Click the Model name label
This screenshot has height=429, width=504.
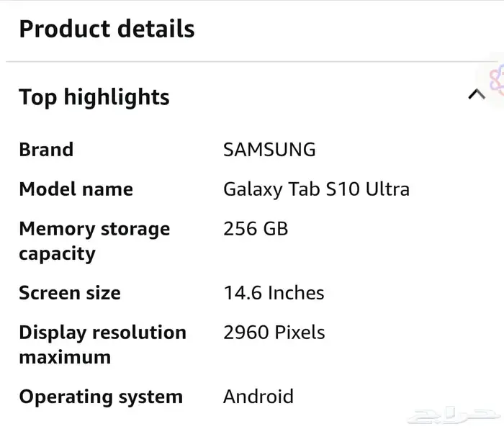coord(76,189)
